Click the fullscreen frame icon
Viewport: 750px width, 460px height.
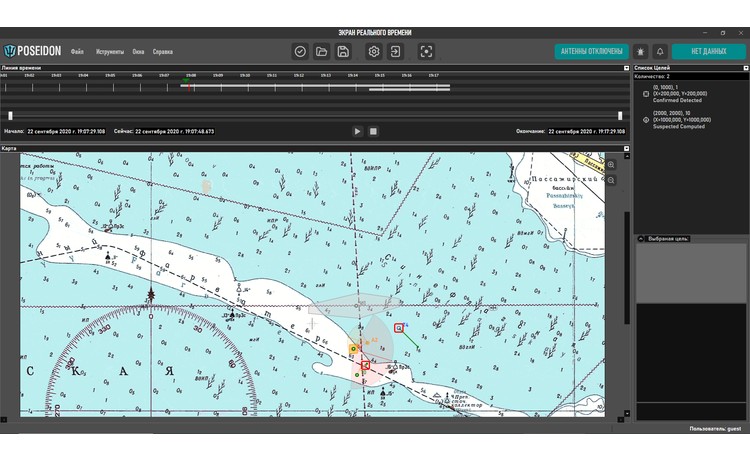[426, 51]
